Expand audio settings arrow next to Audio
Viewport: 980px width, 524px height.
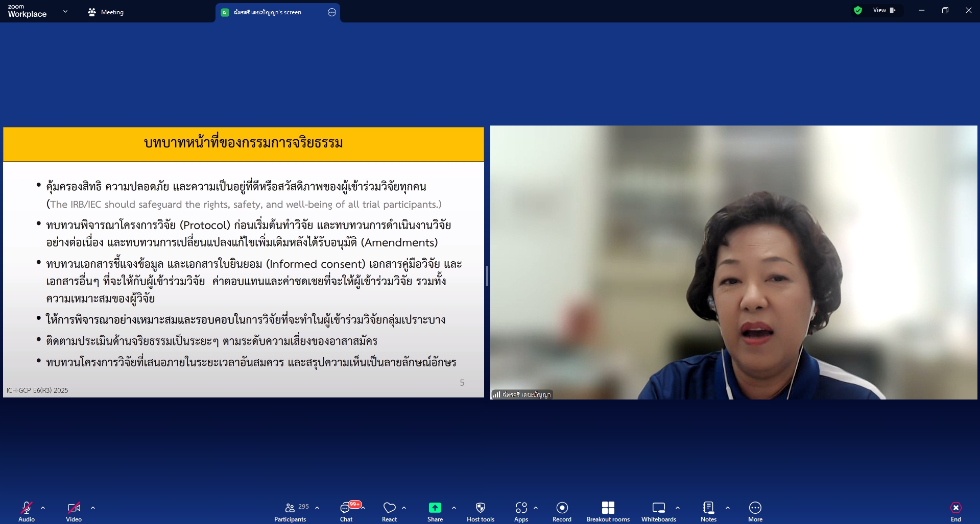(x=43, y=508)
